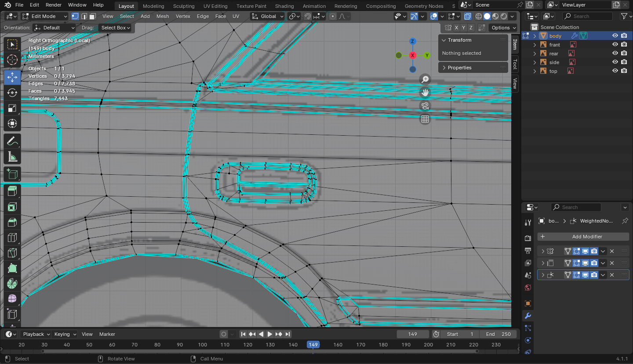This screenshot has height=364, width=633.
Task: Expand the body object in the outliner
Action: click(x=535, y=36)
